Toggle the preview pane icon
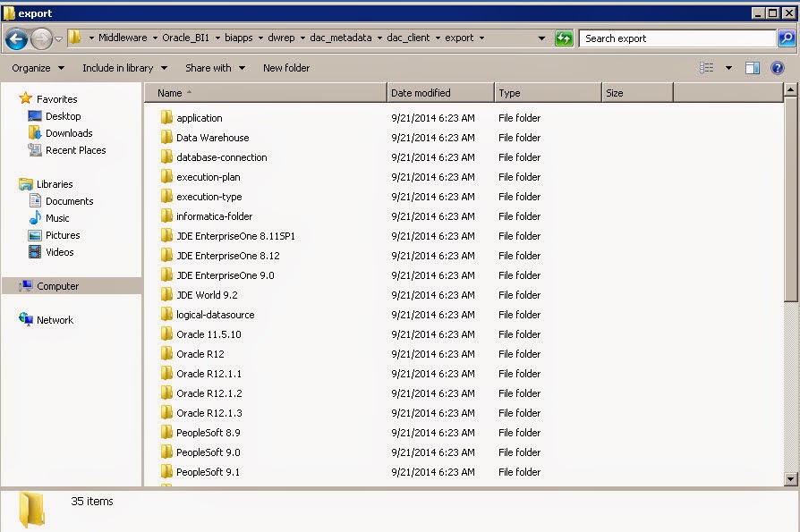The height and width of the screenshot is (532, 800). click(x=753, y=68)
